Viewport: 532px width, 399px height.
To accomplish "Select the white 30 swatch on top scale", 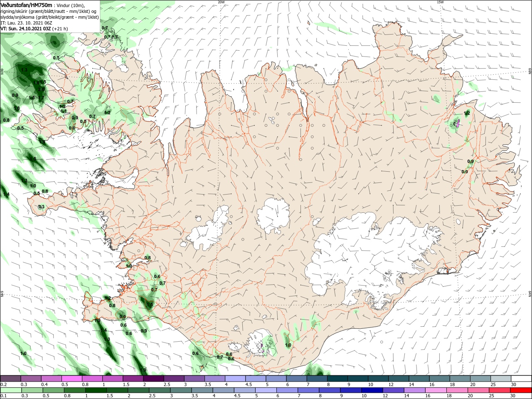I will coord(521,379).
